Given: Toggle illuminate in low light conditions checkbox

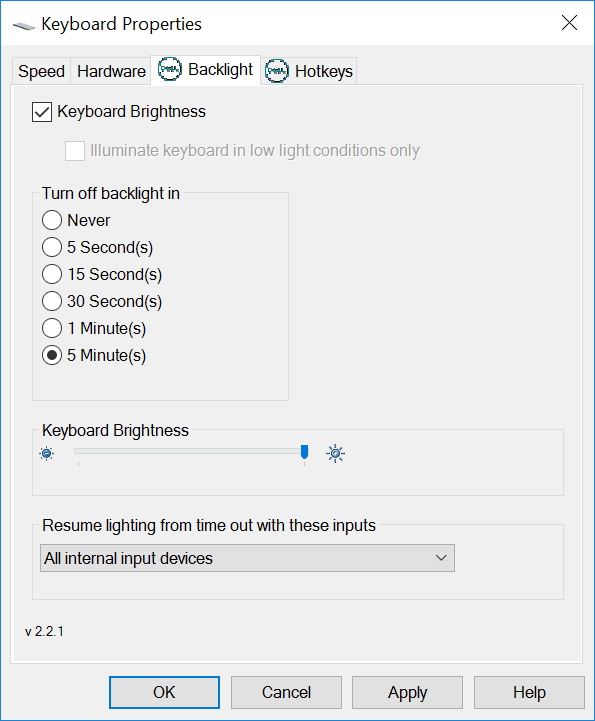Looking at the screenshot, I should pyautogui.click(x=75, y=151).
